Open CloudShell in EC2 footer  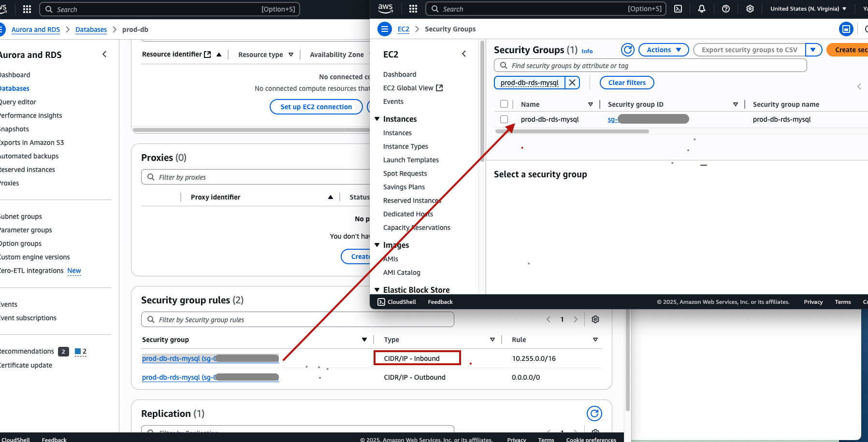click(x=397, y=302)
